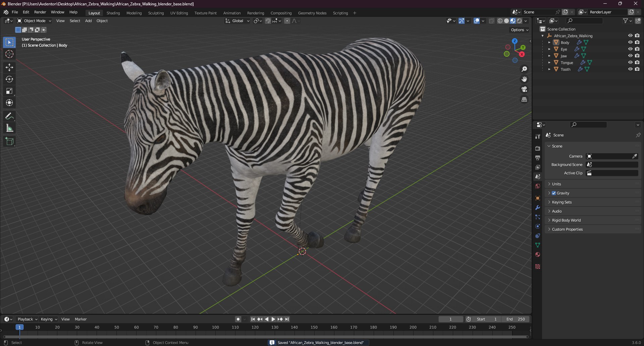The image size is (644, 346).
Task: Switch to wireframe viewport shading
Action: [500, 21]
